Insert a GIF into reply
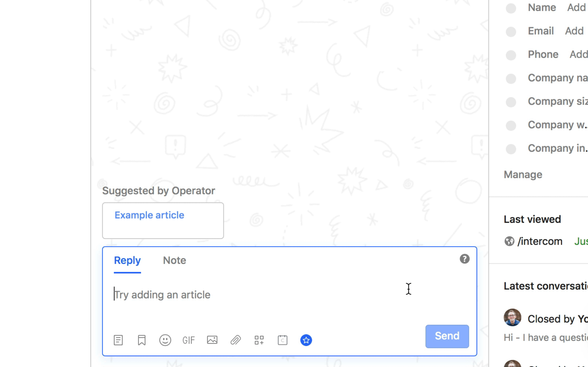This screenshot has height=367, width=588. [x=189, y=340]
